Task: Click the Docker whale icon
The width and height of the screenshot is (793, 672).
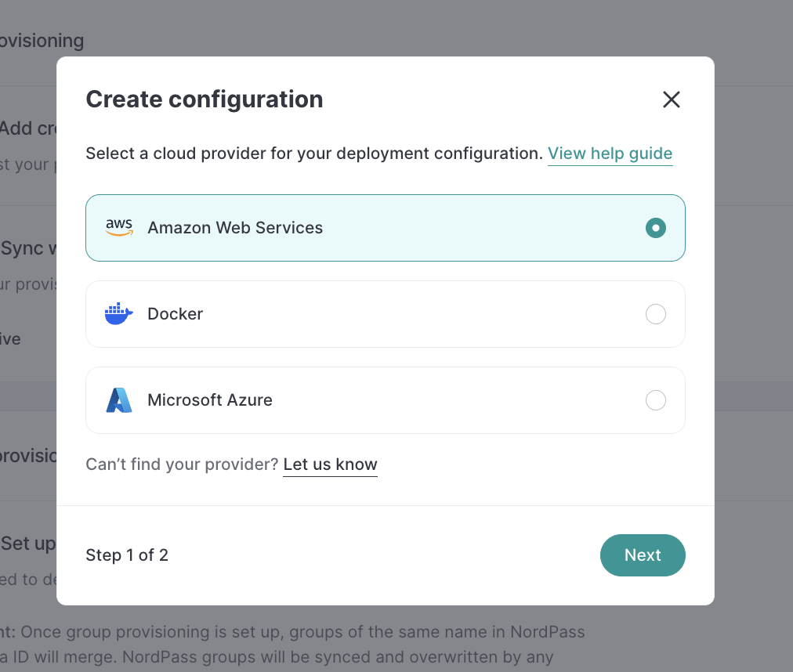Action: 119,313
